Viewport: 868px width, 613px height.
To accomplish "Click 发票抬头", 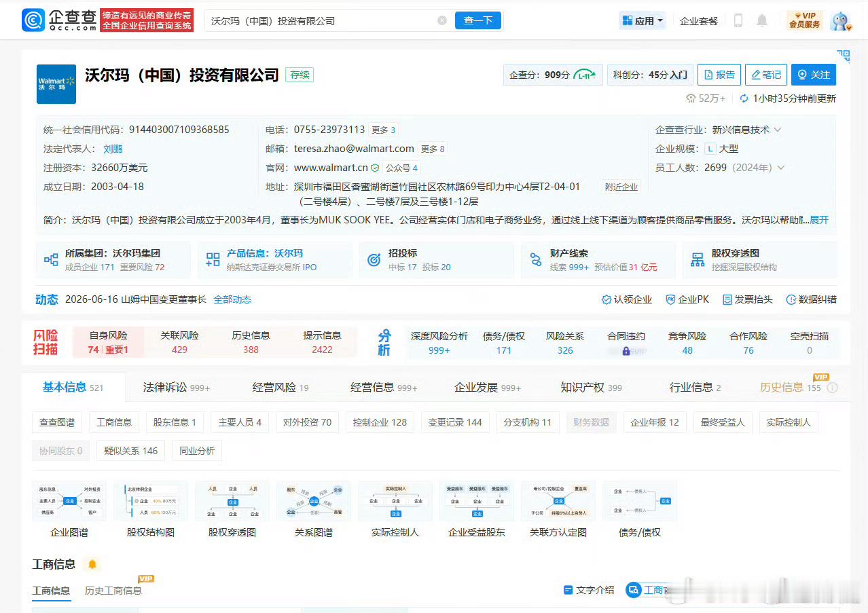I will pos(747,299).
